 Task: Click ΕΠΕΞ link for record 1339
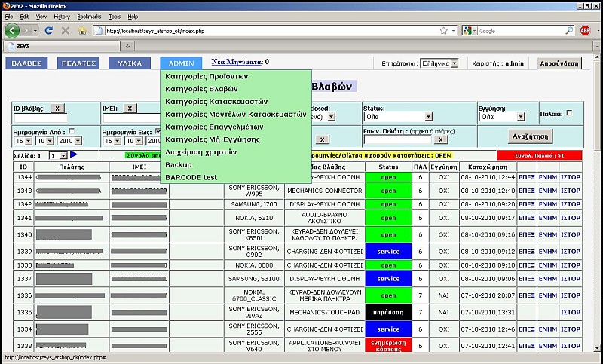coord(527,252)
